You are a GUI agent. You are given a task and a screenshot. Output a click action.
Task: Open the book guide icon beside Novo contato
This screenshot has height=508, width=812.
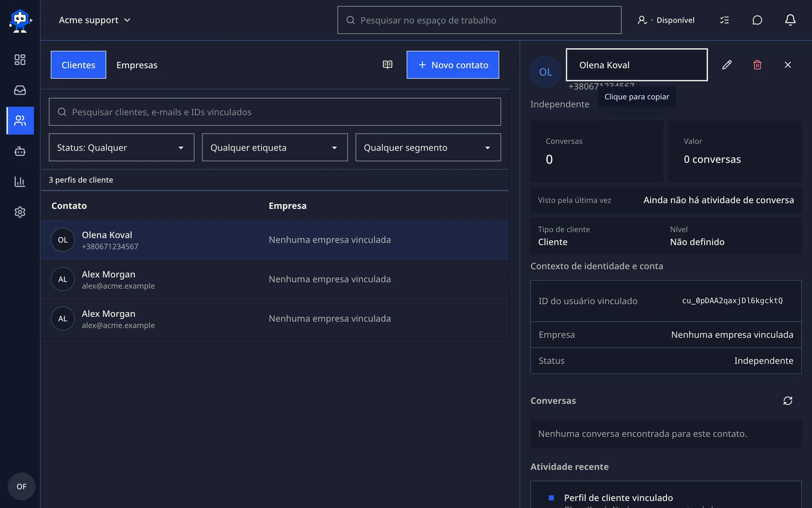coord(387,65)
